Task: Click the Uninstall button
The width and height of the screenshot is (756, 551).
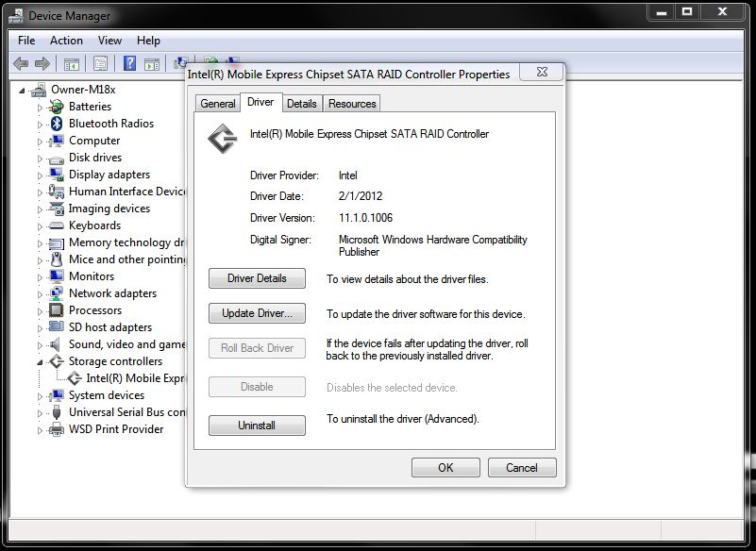Action: click(x=257, y=426)
